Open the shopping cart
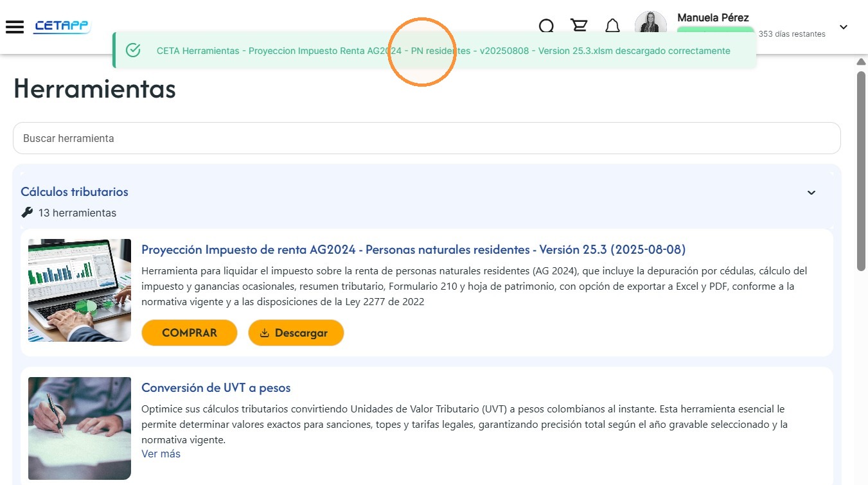 (x=579, y=26)
